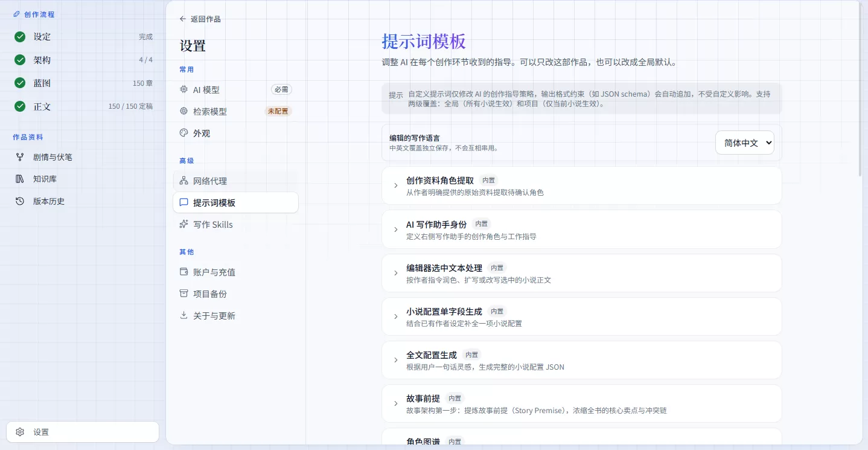Click the chip icon for AI 模型

184,89
